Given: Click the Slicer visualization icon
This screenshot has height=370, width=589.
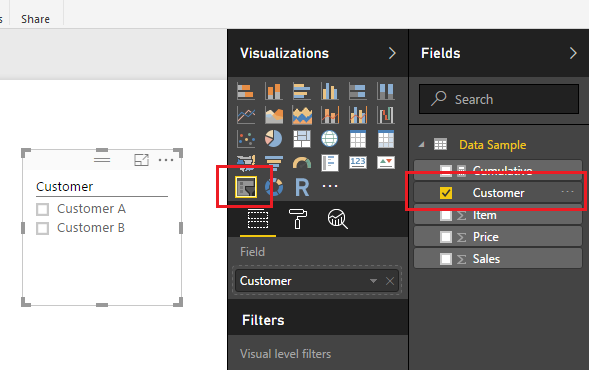Looking at the screenshot, I should pyautogui.click(x=246, y=187).
